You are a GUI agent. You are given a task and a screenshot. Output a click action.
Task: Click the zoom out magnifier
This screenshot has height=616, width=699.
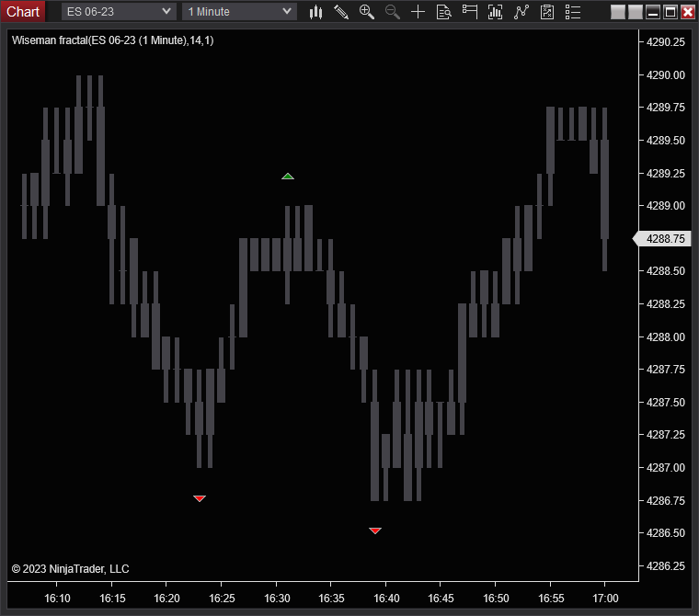(x=393, y=12)
